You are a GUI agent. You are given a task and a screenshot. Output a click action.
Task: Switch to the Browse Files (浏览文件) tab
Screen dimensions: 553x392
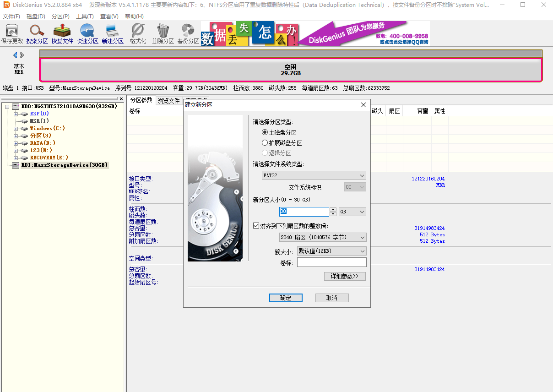pyautogui.click(x=168, y=101)
